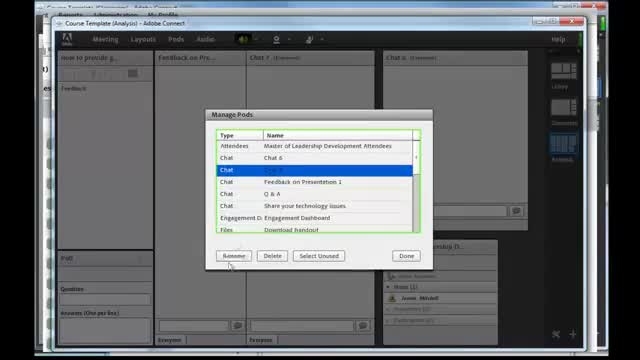Open the Layouts menu
This screenshot has width=640, height=360.
(143, 40)
